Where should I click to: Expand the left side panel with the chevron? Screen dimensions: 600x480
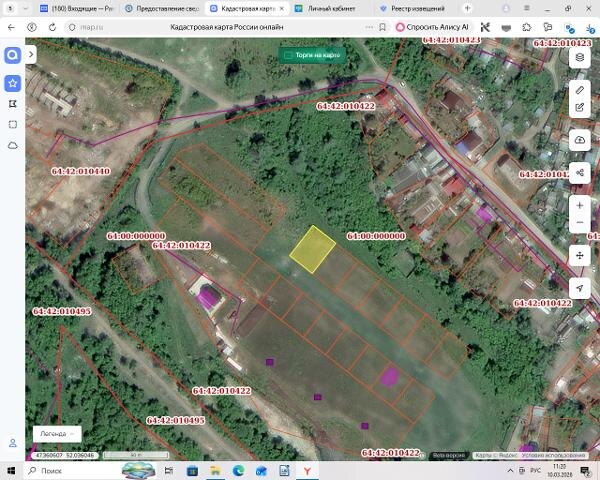(31, 54)
